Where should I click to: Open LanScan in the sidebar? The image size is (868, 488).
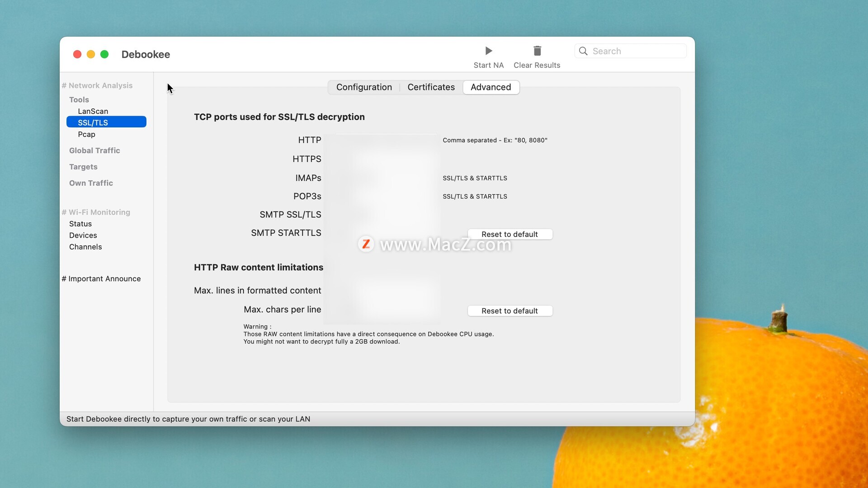pos(93,111)
